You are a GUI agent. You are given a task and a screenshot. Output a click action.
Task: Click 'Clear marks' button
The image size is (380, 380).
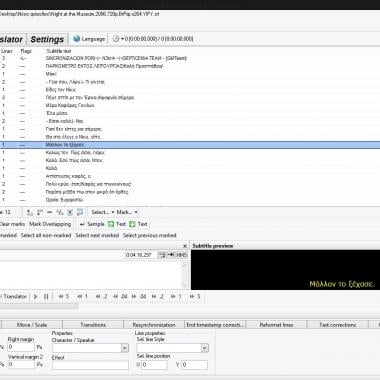point(12,224)
